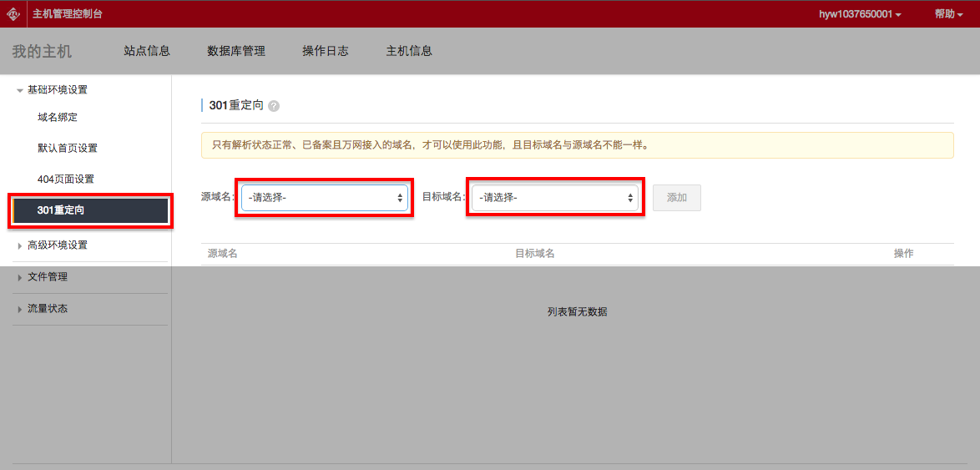Click the 我的主机 heading
Viewport: 980px width, 470px height.
pos(42,52)
